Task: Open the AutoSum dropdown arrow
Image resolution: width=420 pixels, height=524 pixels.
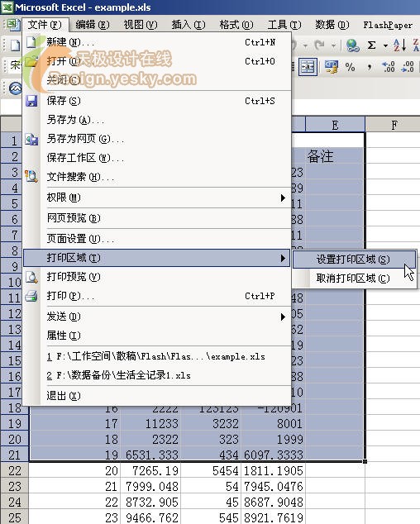Action: pos(385,45)
